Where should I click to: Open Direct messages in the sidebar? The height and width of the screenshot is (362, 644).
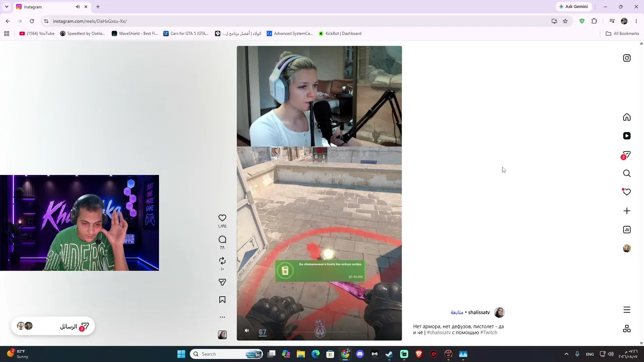pos(626,155)
